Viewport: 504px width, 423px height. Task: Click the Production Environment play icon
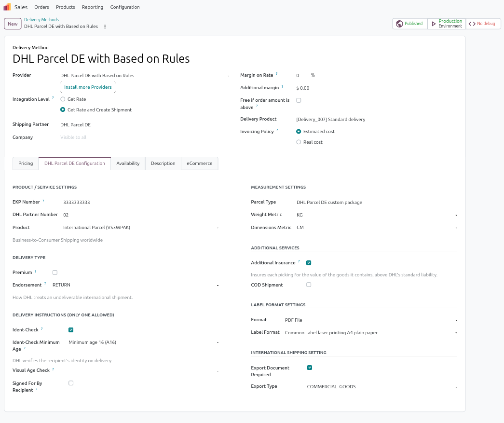click(x=434, y=24)
